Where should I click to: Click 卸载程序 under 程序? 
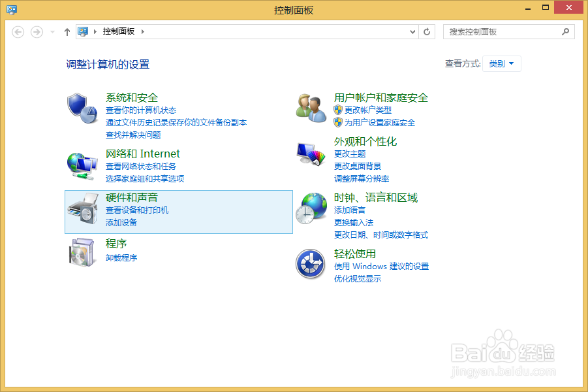pyautogui.click(x=122, y=257)
